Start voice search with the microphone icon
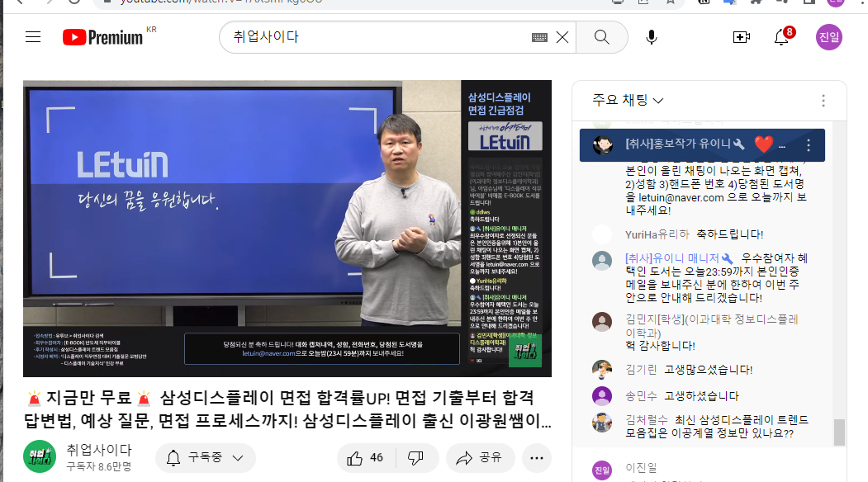 [x=652, y=37]
